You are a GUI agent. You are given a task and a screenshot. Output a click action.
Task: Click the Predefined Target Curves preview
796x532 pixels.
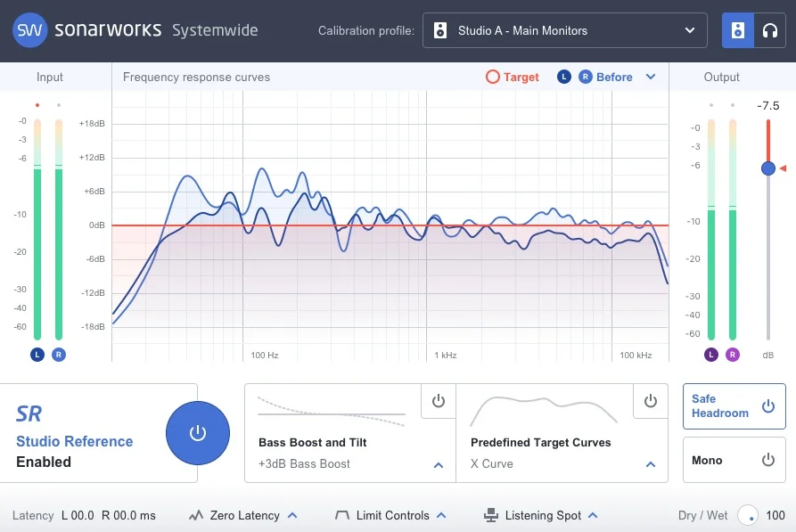point(544,410)
